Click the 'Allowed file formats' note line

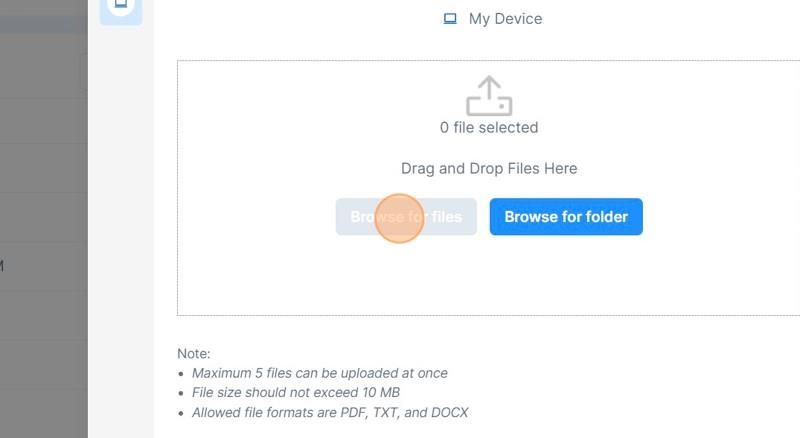pyautogui.click(x=330, y=412)
